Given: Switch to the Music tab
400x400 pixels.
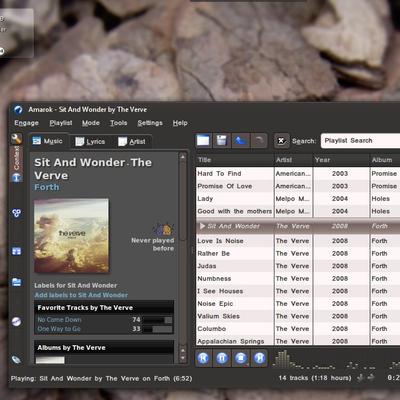Looking at the screenshot, I should 48,141.
